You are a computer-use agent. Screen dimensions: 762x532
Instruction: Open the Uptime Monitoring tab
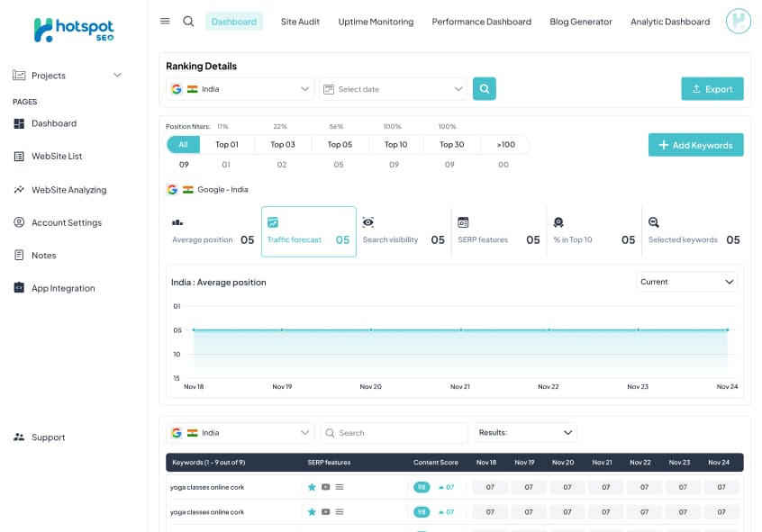(x=376, y=22)
